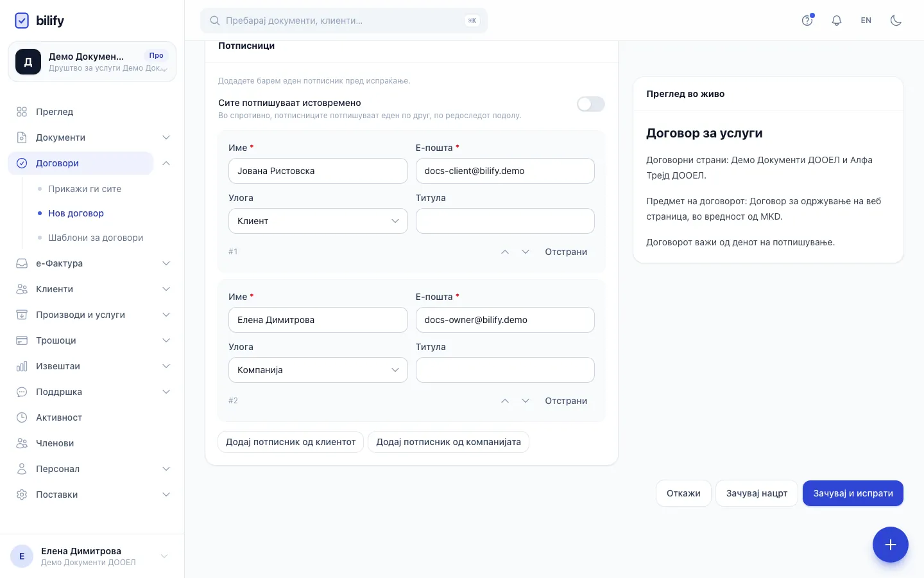Open notifications bell
The height and width of the screenshot is (578, 924).
tap(837, 21)
